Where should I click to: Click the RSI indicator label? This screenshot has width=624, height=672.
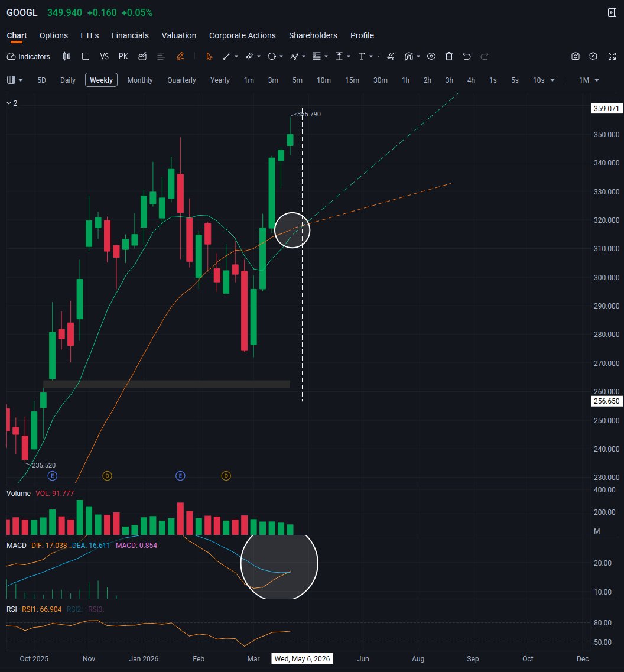pos(12,609)
